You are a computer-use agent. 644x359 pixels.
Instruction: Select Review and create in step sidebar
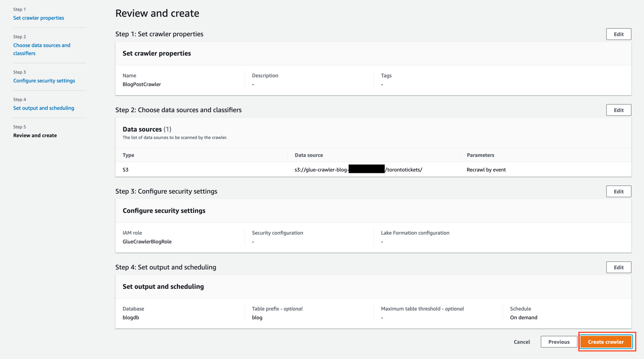35,136
